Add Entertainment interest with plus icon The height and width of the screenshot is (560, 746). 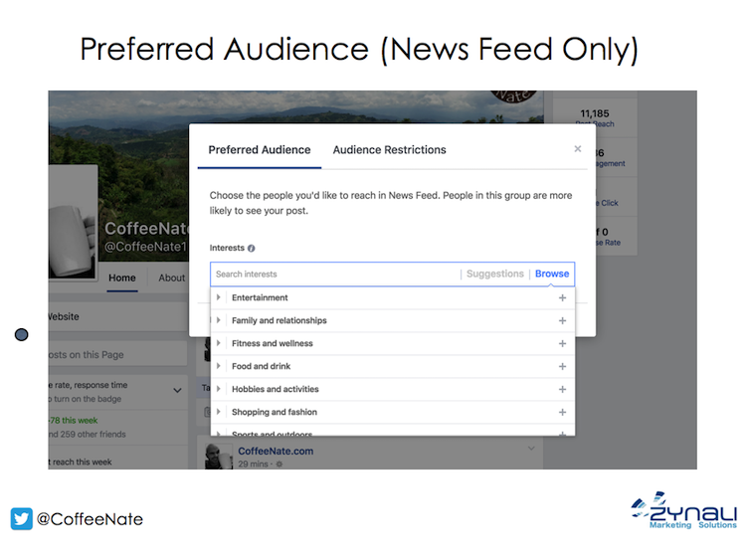562,297
